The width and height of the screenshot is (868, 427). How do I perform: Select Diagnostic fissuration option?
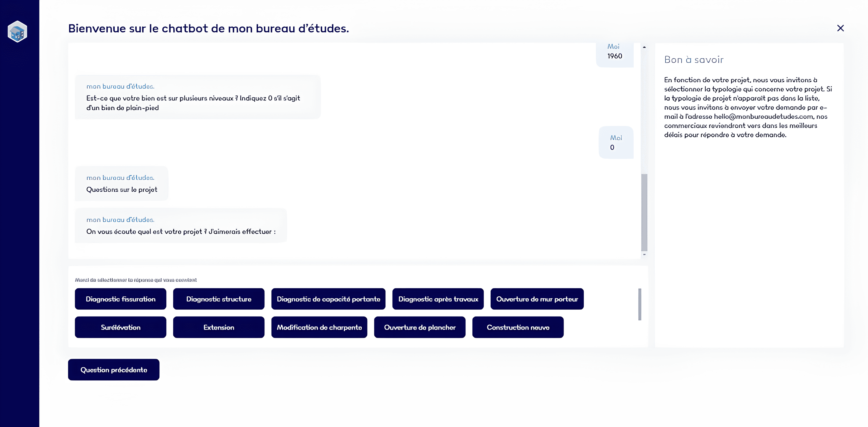pos(120,299)
